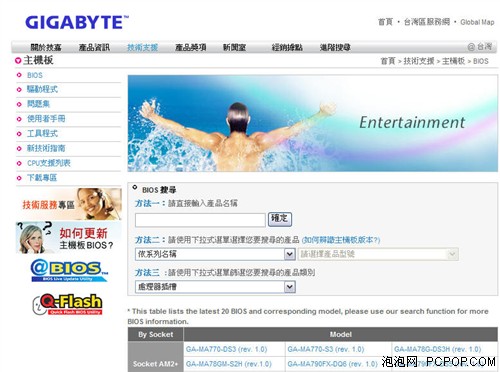Open the Q-Flash utility logo
Screen dimensions: 500x372
pos(68,304)
